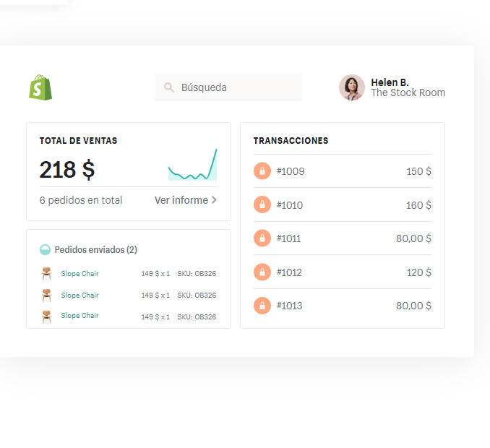
Task: Open Helen B. profile avatar
Action: [x=352, y=87]
